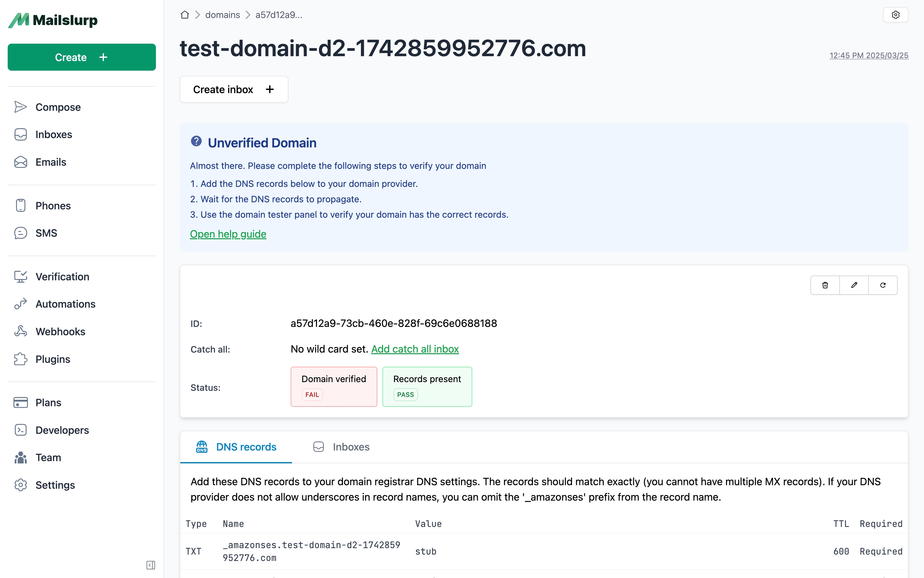924x578 pixels.
Task: Go to Inboxes in sidebar
Action: click(x=54, y=135)
